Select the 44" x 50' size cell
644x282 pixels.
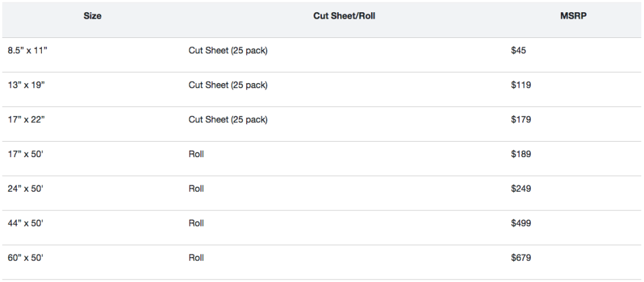pyautogui.click(x=26, y=223)
